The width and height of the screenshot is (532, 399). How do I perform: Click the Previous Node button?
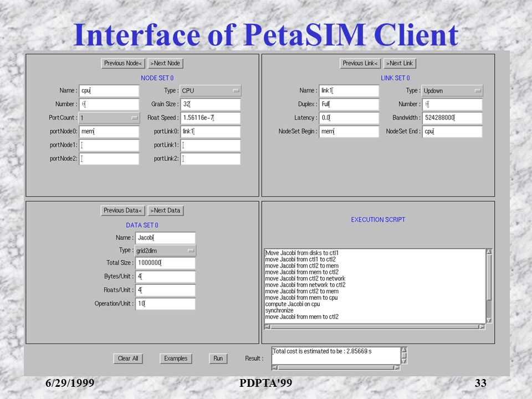(x=123, y=63)
